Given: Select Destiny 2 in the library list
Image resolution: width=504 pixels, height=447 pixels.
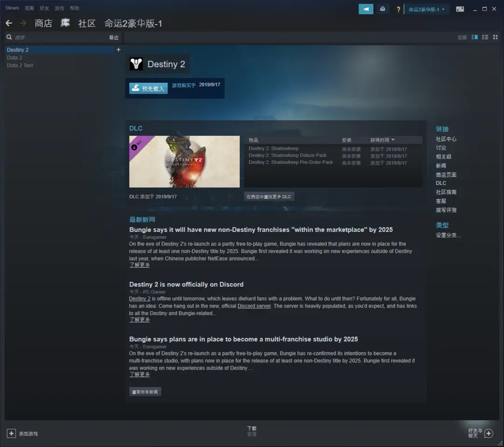Looking at the screenshot, I should [x=60, y=50].
